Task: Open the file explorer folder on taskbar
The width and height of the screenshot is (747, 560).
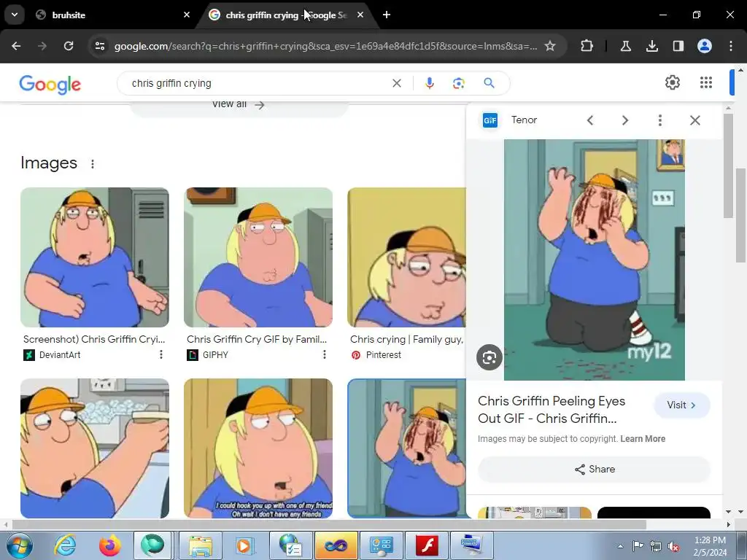Action: coord(200,545)
